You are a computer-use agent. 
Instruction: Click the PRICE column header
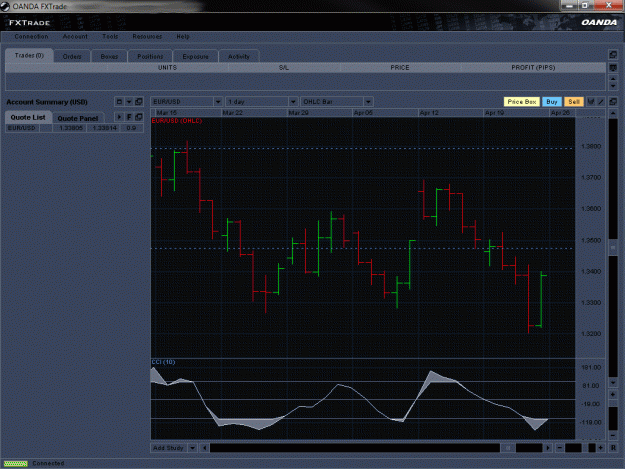(x=400, y=68)
